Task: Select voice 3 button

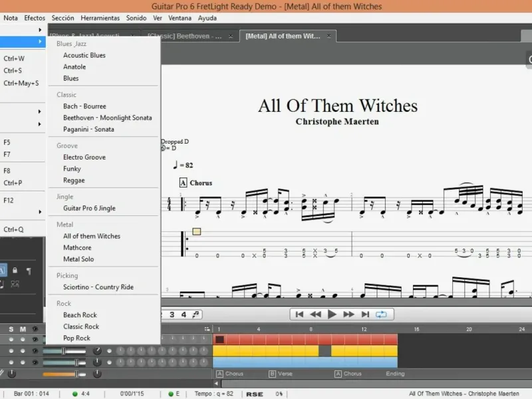Action: point(172,315)
